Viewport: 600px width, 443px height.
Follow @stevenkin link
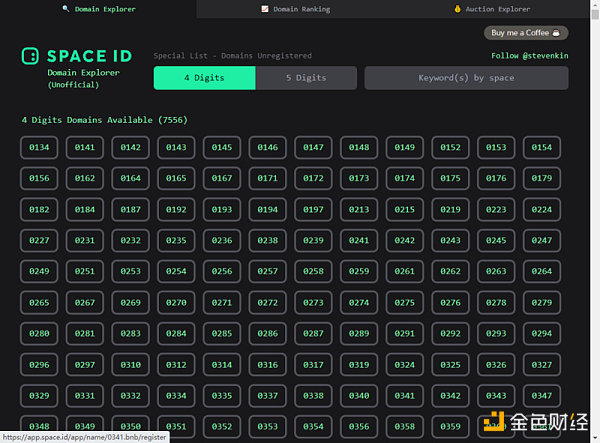click(x=530, y=56)
